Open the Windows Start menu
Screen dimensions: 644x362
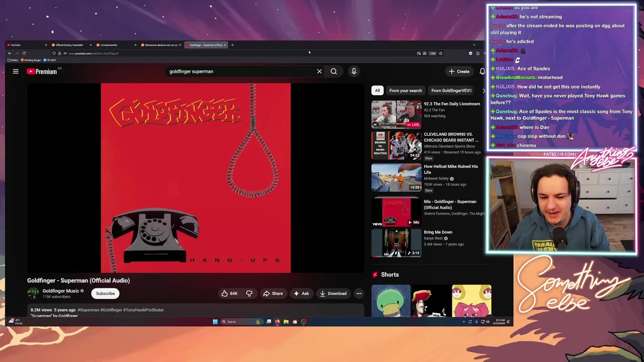click(x=215, y=322)
